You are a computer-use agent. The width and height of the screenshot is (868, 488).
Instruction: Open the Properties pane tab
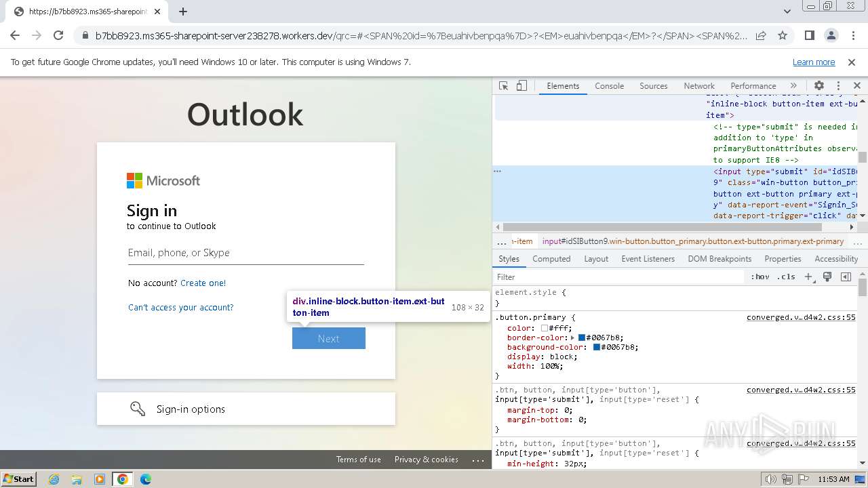tap(783, 259)
